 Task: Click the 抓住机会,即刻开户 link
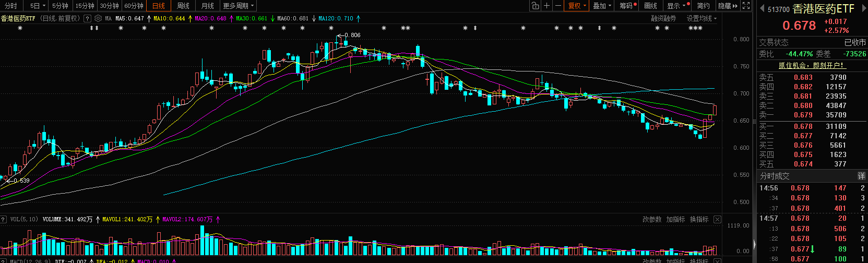[812, 65]
